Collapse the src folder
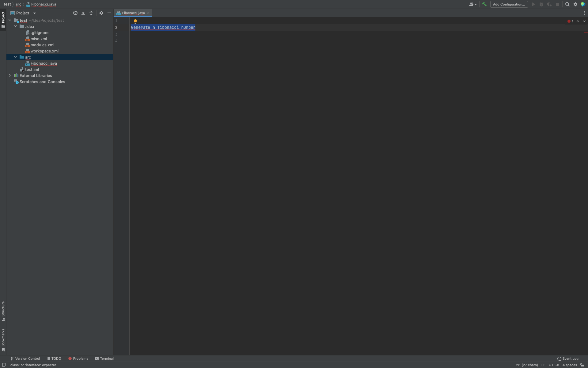The image size is (588, 368). 15,57
